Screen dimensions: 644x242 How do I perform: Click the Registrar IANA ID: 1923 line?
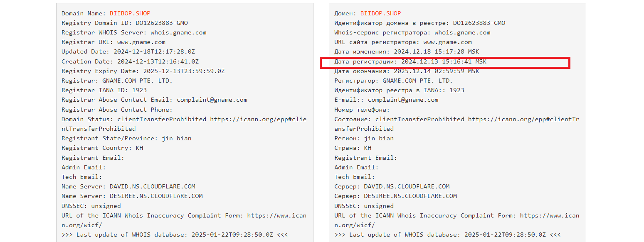104,90
